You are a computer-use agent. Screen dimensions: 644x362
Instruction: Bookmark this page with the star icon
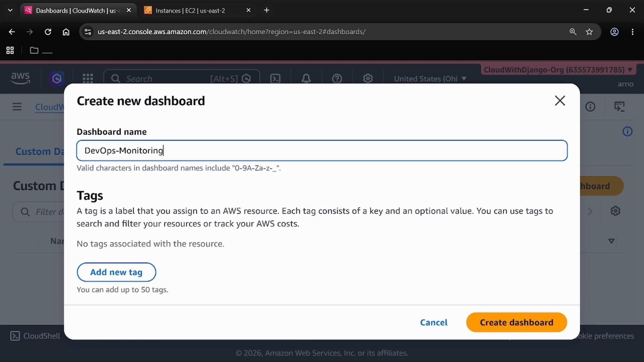click(589, 32)
